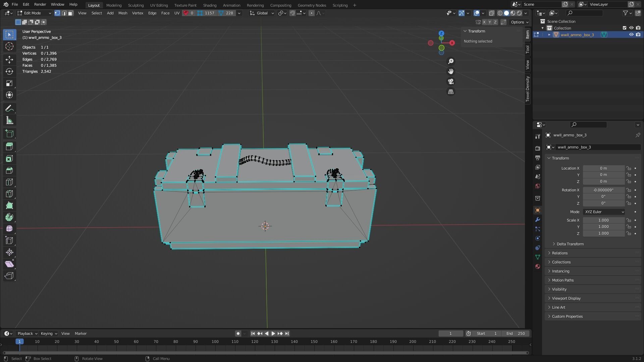Hide wwII_ammo_box_3 in viewport eye icon

pos(631,35)
